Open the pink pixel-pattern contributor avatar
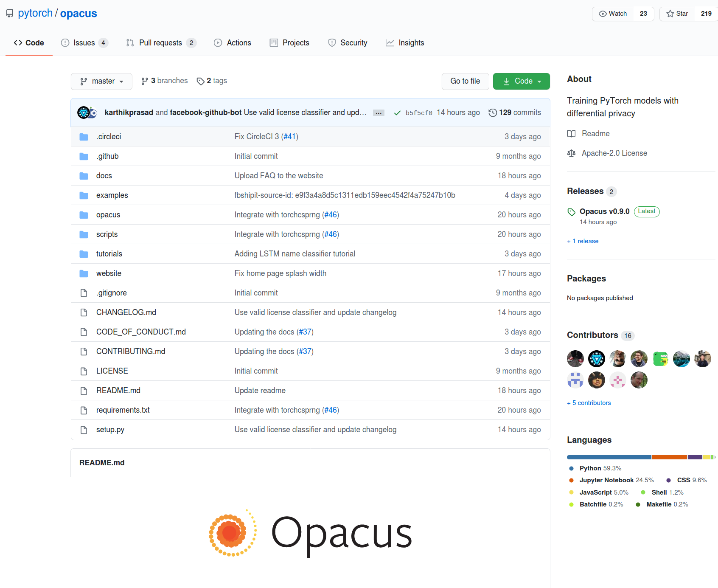This screenshot has height=588, width=718. point(618,380)
